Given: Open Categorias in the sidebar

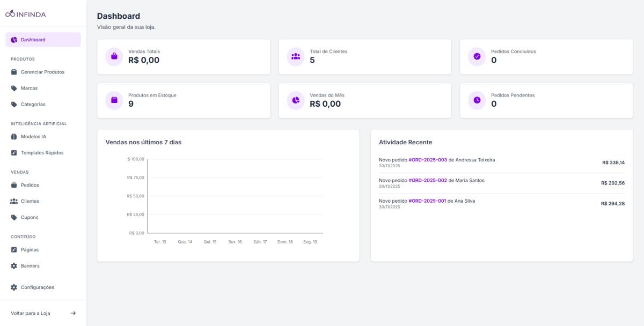Looking at the screenshot, I should click(x=43, y=105).
